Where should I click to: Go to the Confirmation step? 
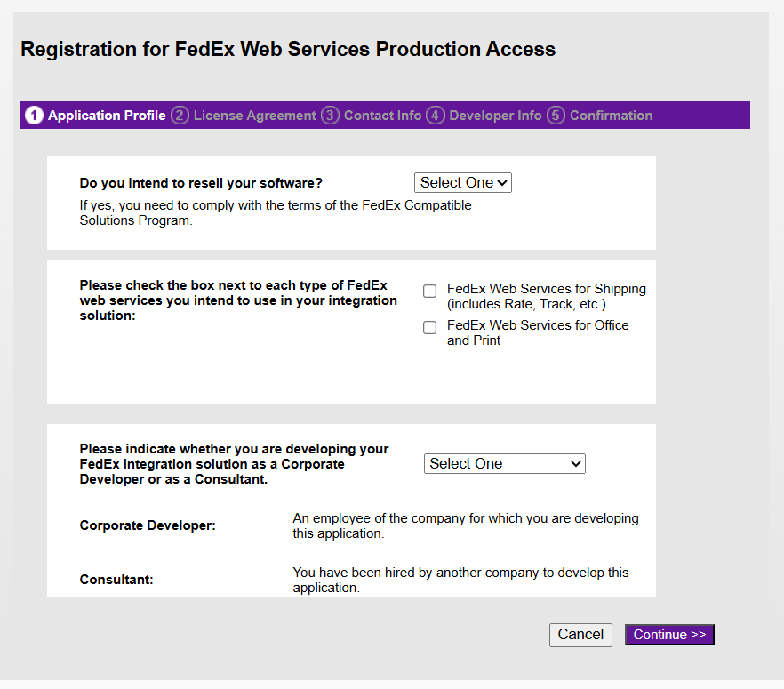pos(611,116)
